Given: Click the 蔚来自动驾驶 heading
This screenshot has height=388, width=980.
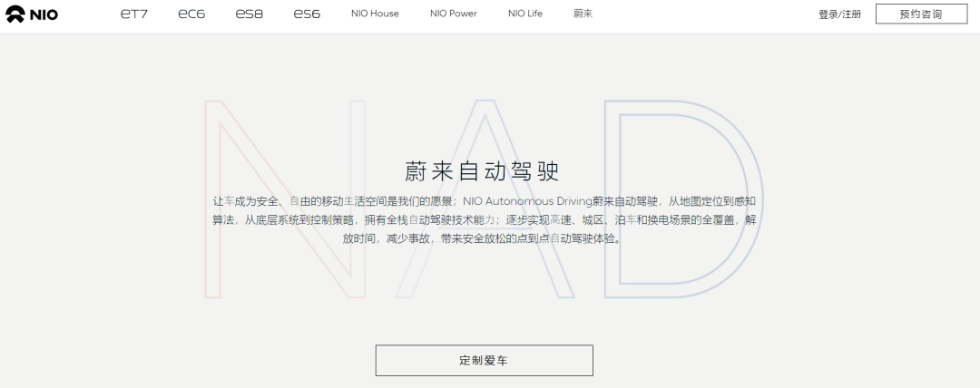Looking at the screenshot, I should click(483, 171).
